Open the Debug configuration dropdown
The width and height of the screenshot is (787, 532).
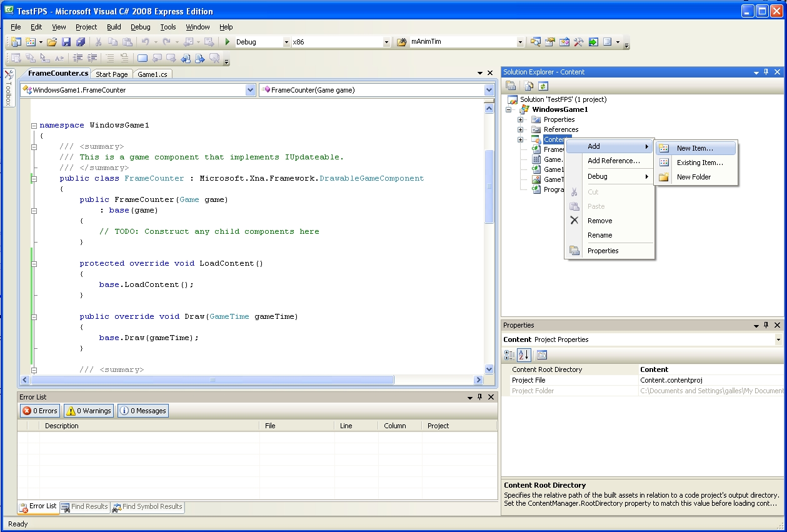[286, 43]
